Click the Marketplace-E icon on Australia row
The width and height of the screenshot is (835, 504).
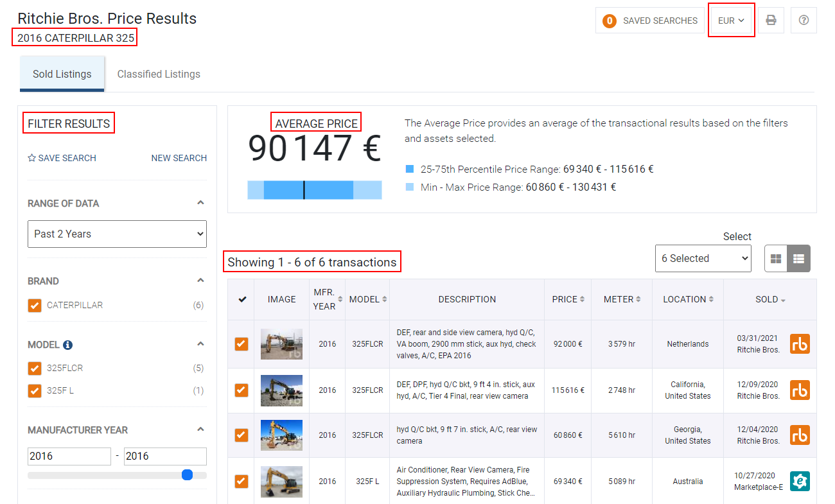pyautogui.click(x=800, y=480)
